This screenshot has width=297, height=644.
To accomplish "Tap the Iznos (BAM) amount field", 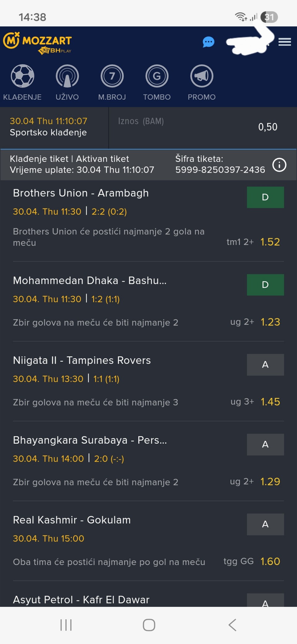I will click(x=203, y=127).
